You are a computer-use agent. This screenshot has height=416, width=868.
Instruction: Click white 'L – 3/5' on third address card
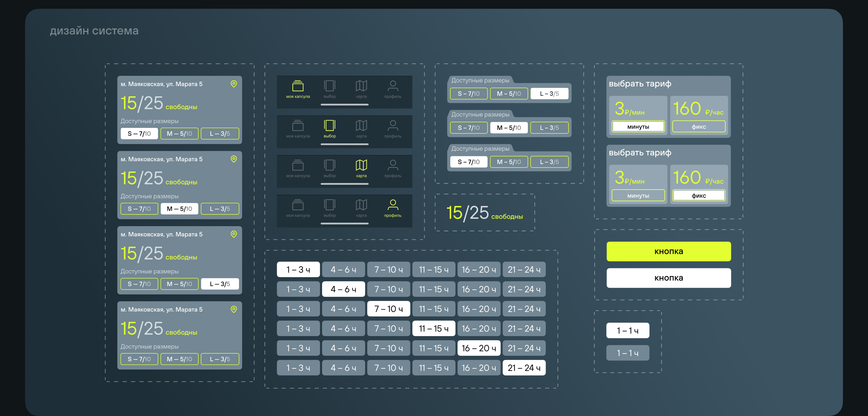[220, 284]
